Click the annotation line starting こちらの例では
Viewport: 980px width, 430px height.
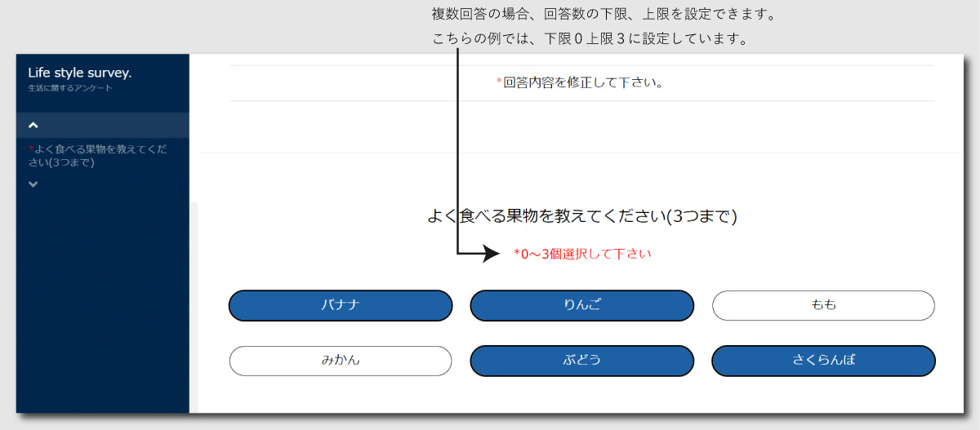pos(590,39)
